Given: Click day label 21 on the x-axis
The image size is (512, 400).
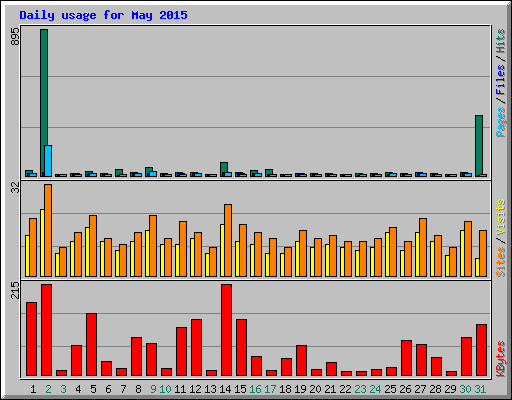Looking at the screenshot, I should click(330, 389).
